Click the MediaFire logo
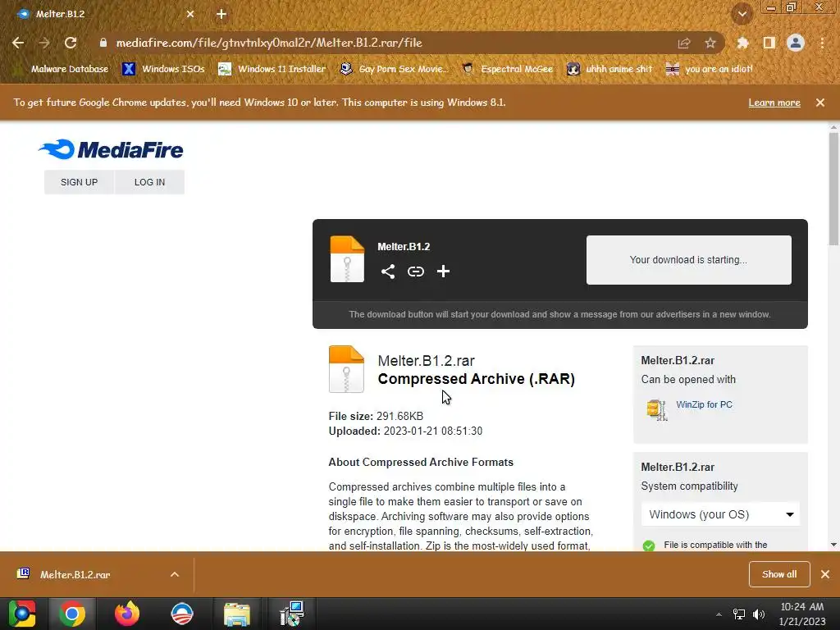The width and height of the screenshot is (840, 630). (111, 149)
